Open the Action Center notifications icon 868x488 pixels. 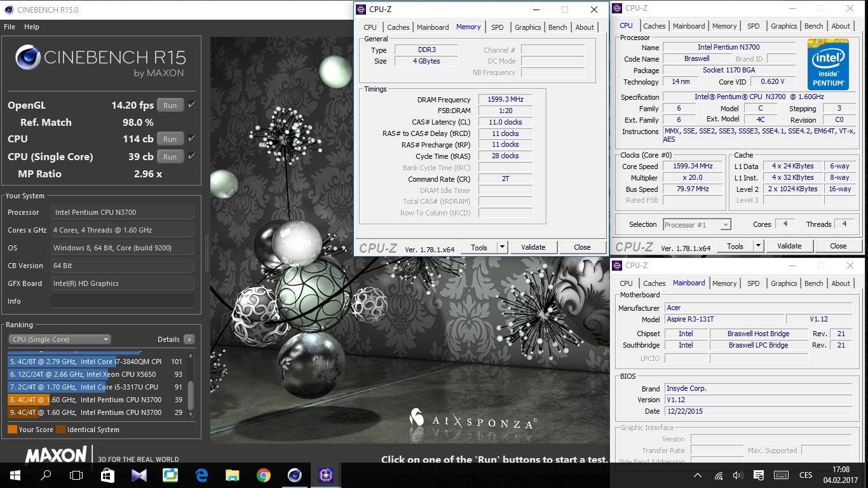(x=759, y=475)
